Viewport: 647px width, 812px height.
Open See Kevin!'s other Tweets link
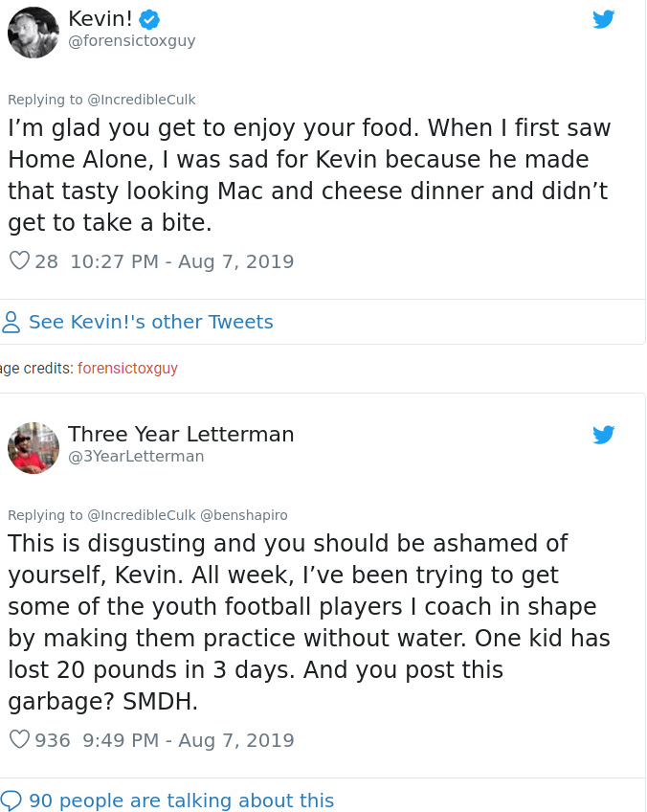tap(150, 322)
